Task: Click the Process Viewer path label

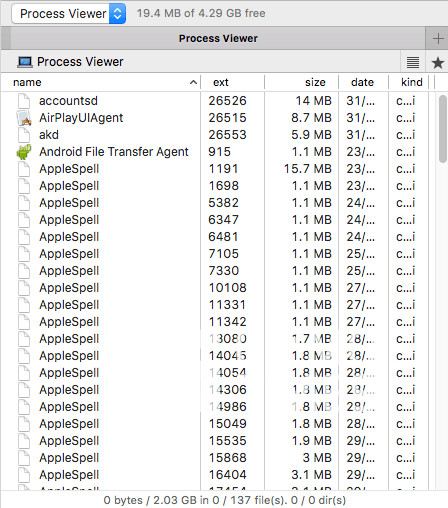Action: coord(80,62)
